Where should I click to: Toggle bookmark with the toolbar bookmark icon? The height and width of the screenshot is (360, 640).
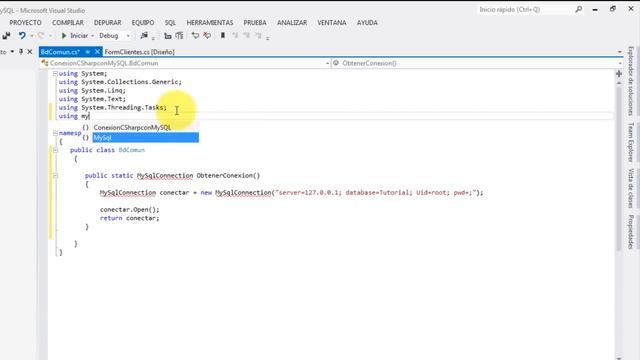[x=223, y=36]
